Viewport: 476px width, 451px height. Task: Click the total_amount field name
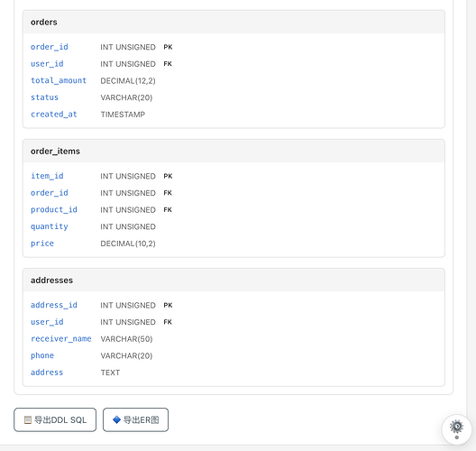[59, 80]
